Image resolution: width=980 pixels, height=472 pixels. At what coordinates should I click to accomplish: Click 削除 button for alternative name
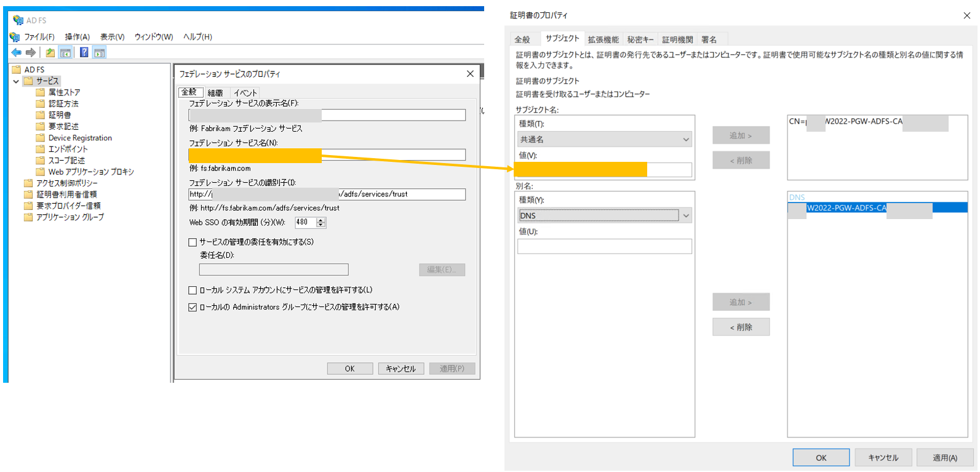pos(741,327)
